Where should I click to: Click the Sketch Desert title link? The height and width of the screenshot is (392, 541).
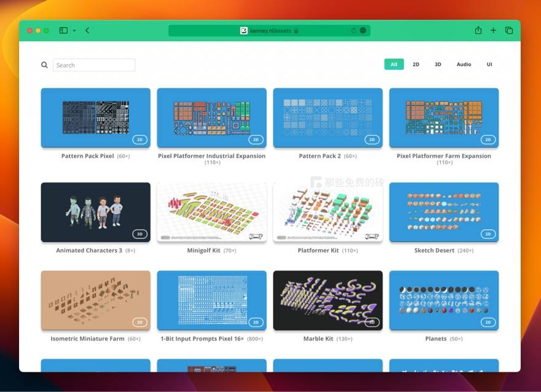click(435, 250)
